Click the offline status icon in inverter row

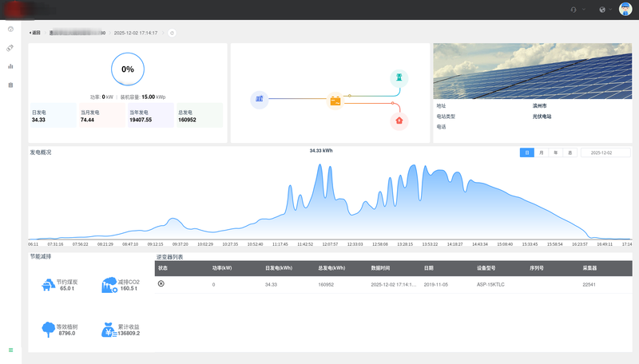[161, 284]
